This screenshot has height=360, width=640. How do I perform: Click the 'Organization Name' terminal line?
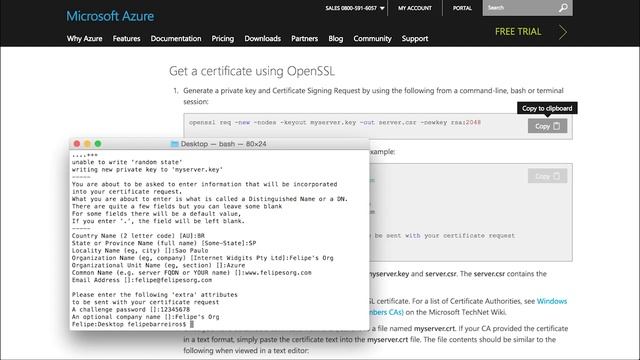[x=202, y=258]
